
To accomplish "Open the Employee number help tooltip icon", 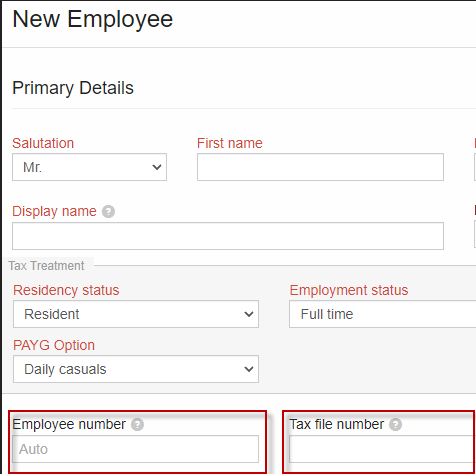I will pyautogui.click(x=137, y=425).
